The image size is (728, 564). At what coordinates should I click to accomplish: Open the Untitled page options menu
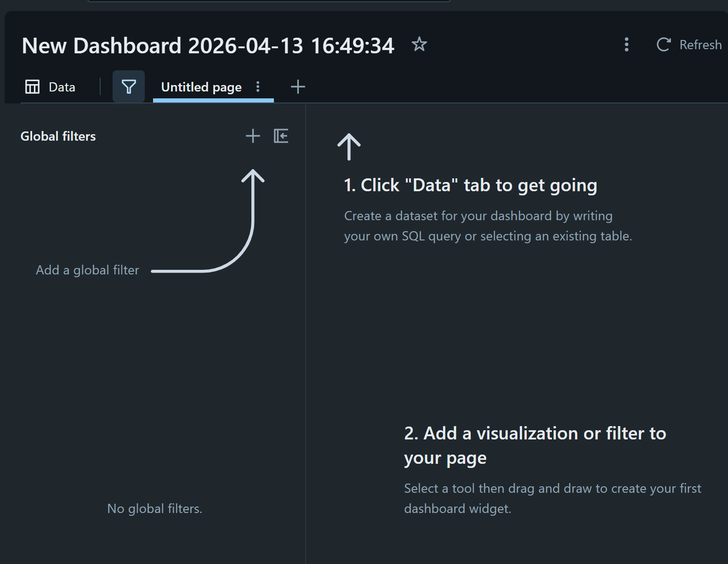point(258,87)
